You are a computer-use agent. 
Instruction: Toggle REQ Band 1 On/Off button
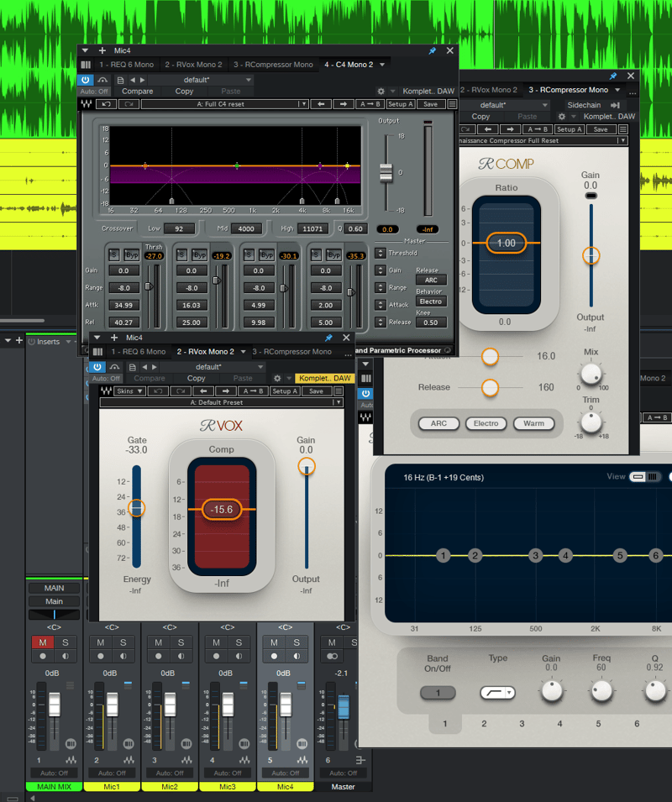(438, 693)
